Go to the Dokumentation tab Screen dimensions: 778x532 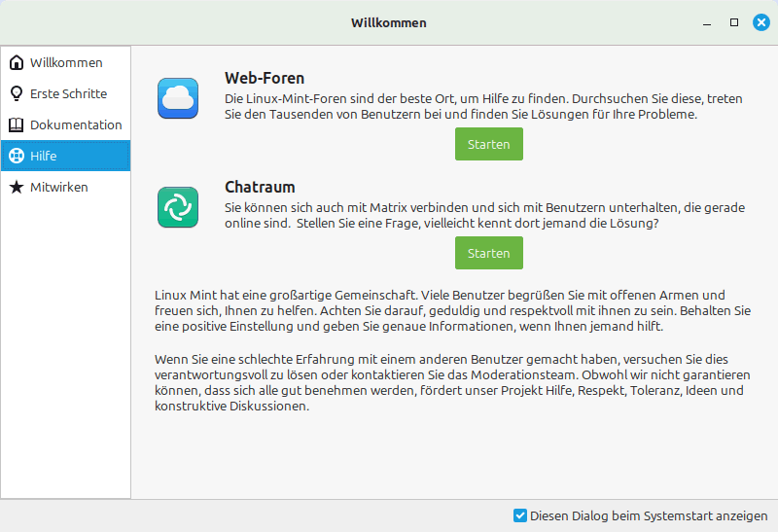[75, 125]
